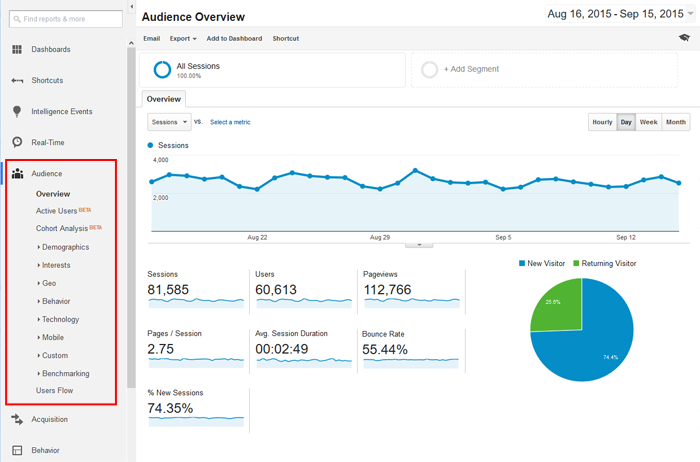The height and width of the screenshot is (462, 700).
Task: Switch chart granularity to Hourly
Action: 602,122
